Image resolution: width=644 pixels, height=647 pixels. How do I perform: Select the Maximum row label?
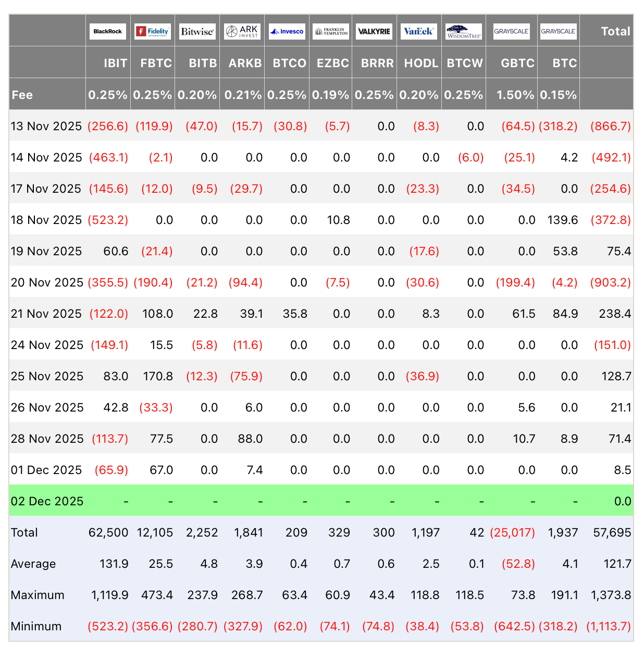point(38,595)
